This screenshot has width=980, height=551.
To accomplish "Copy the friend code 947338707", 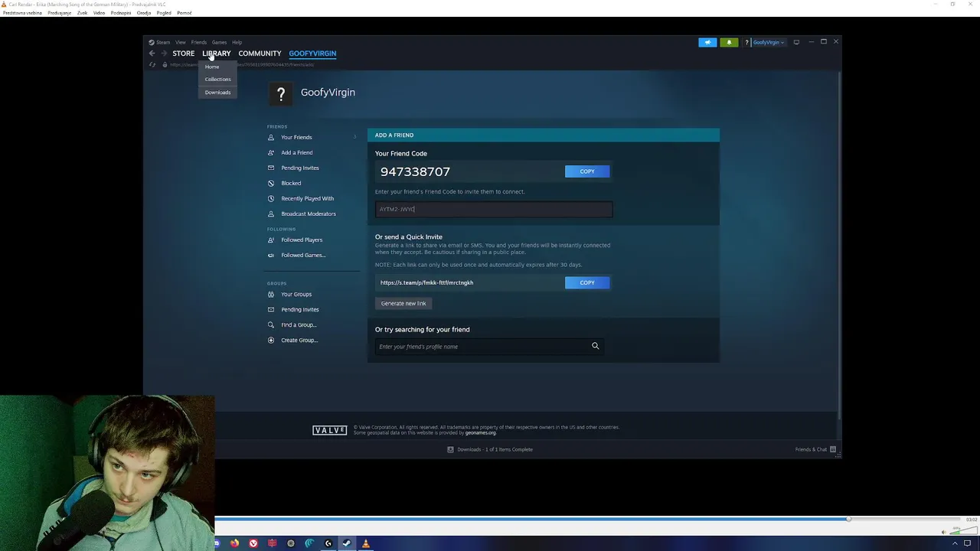I will [587, 171].
